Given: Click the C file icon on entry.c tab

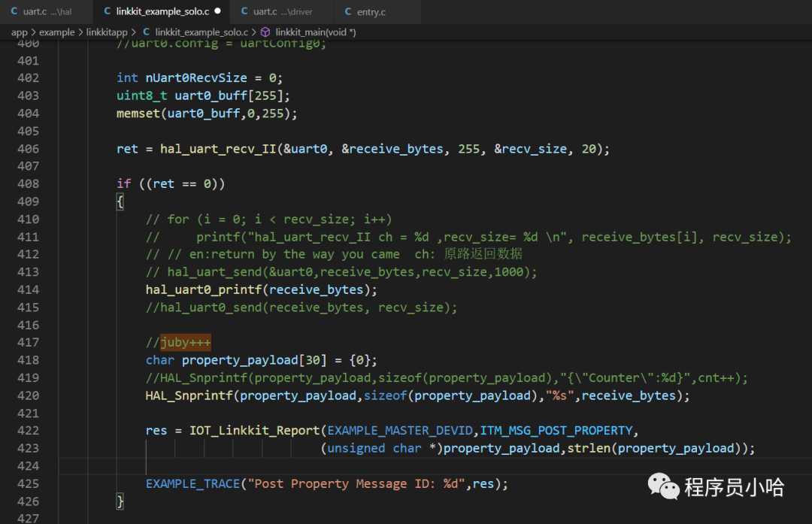Looking at the screenshot, I should [x=347, y=11].
